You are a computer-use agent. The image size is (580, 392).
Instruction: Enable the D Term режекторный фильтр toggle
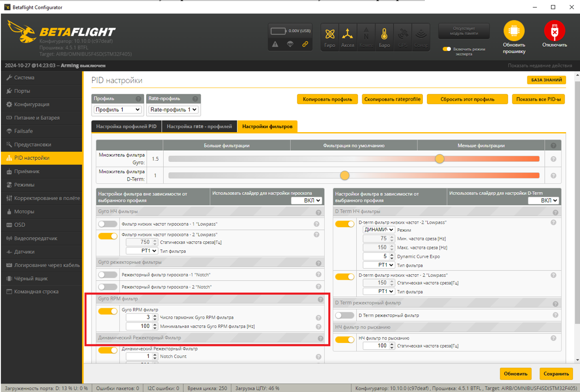(x=344, y=315)
